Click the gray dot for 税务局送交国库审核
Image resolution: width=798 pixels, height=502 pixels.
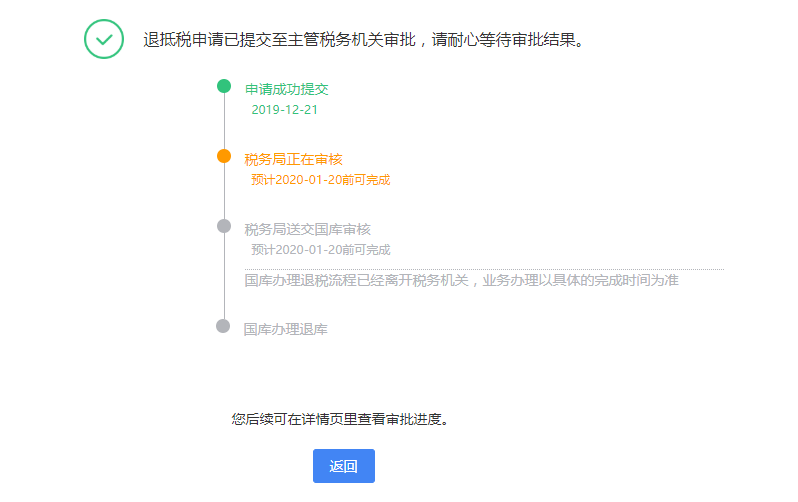click(224, 226)
